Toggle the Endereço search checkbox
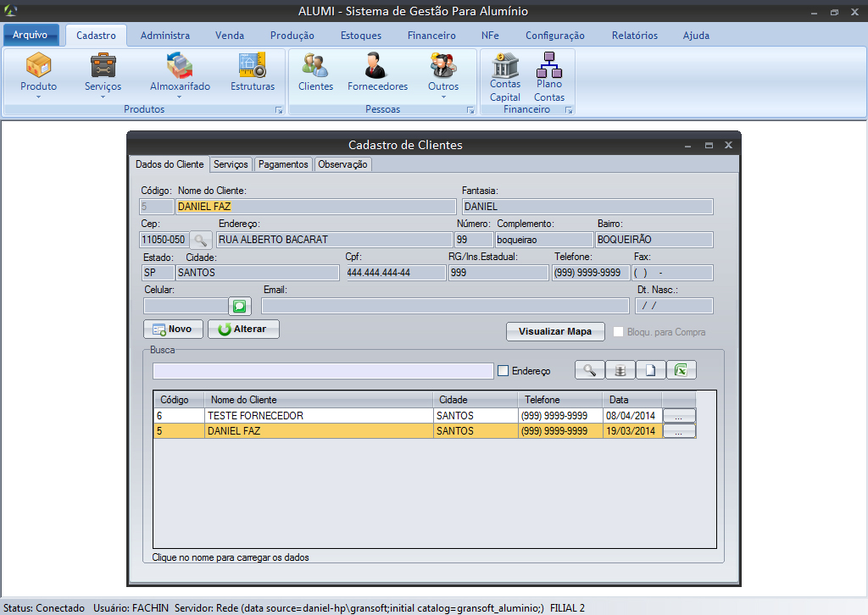The image size is (868, 615). pos(503,370)
